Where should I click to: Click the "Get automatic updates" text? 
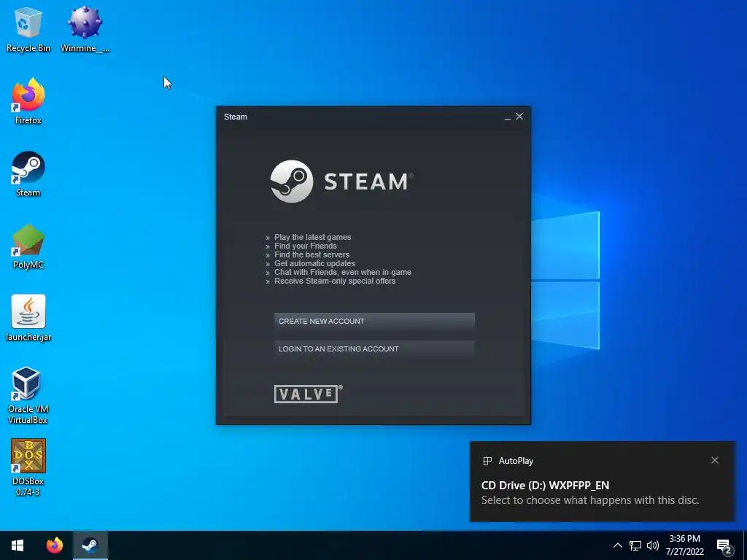click(314, 263)
